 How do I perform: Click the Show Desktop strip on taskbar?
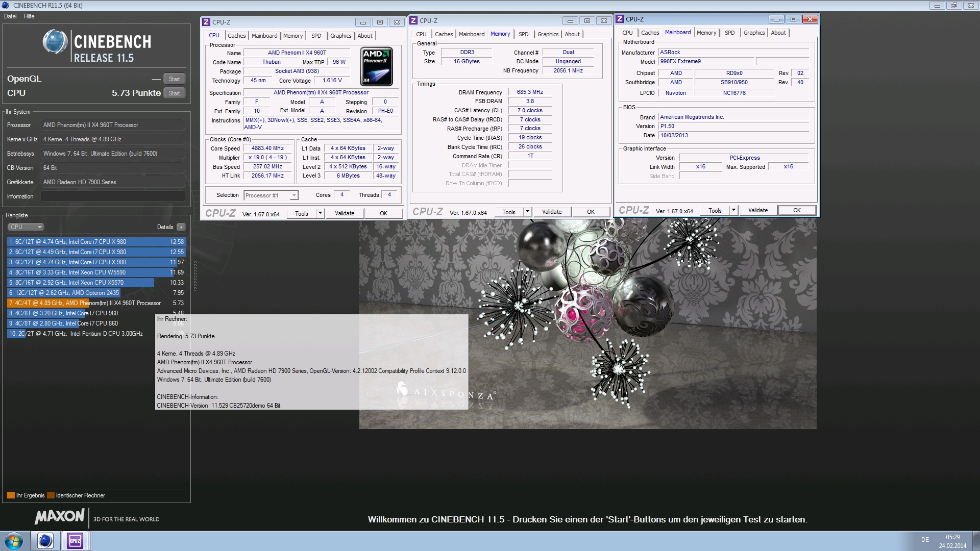976,541
